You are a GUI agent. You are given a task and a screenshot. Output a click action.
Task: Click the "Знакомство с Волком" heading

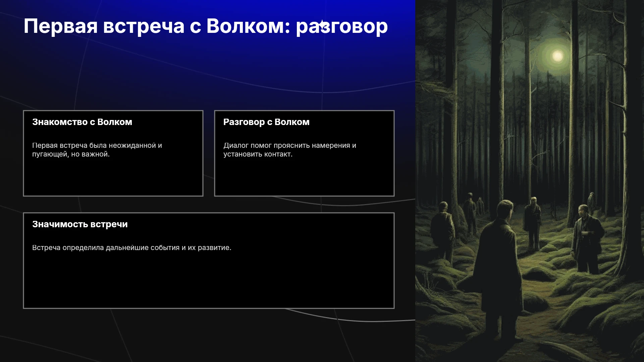pyautogui.click(x=82, y=122)
